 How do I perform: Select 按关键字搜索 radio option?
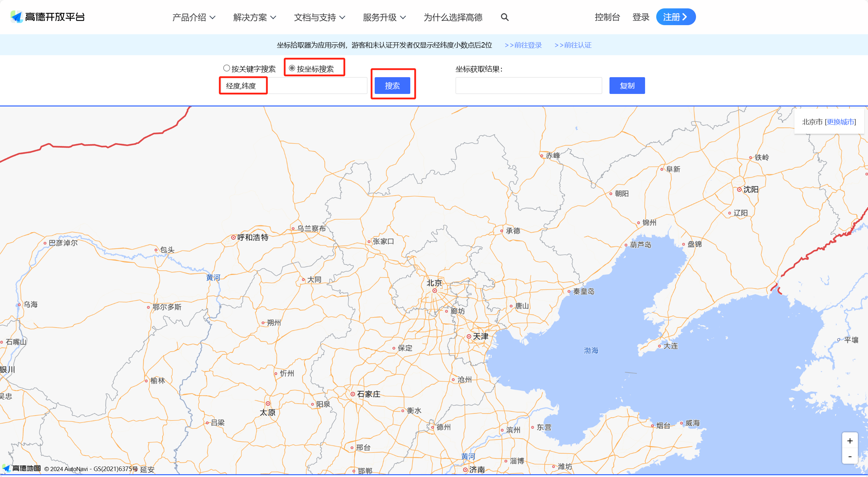[227, 68]
